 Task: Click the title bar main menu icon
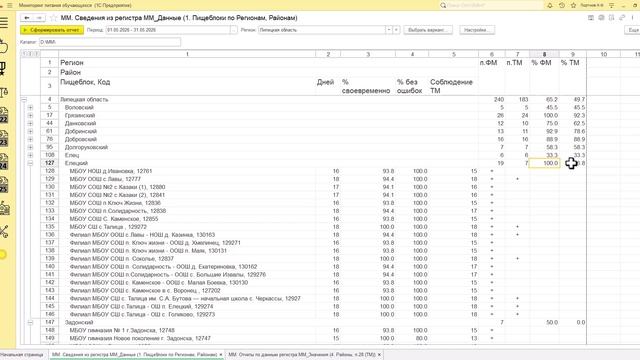coord(10,5)
